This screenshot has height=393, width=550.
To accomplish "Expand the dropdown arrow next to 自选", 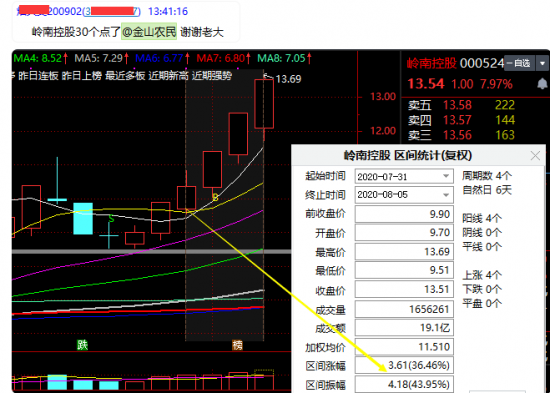I will pyautogui.click(x=542, y=64).
